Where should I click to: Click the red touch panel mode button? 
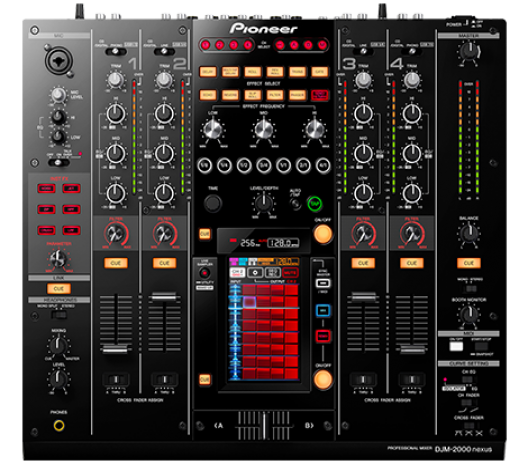pos(323,336)
